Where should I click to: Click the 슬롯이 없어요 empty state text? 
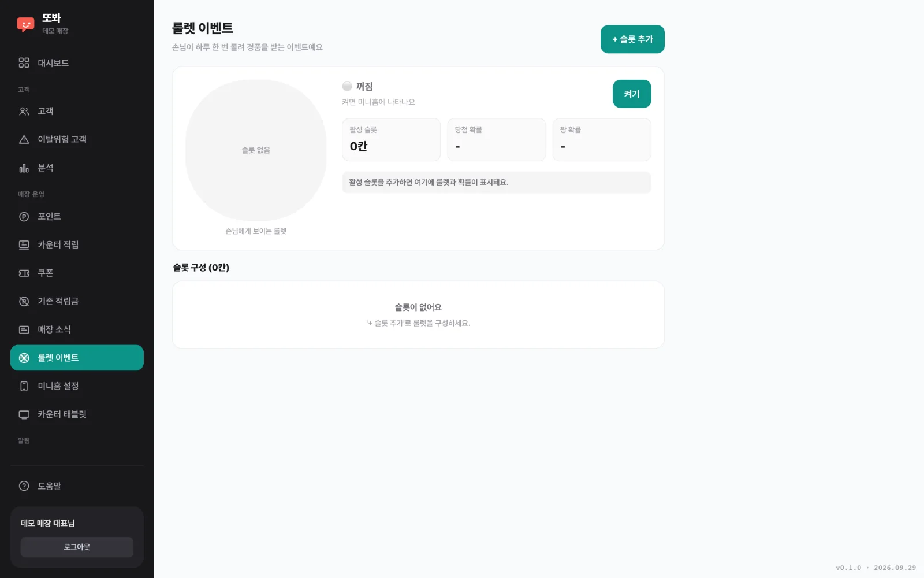[x=418, y=307]
